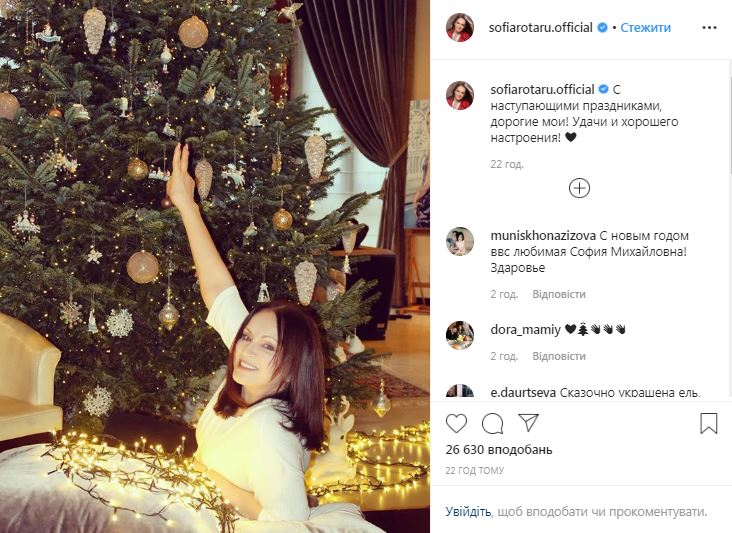Open sofiarotaru.official username in header
The image size is (732, 533).
click(x=541, y=28)
